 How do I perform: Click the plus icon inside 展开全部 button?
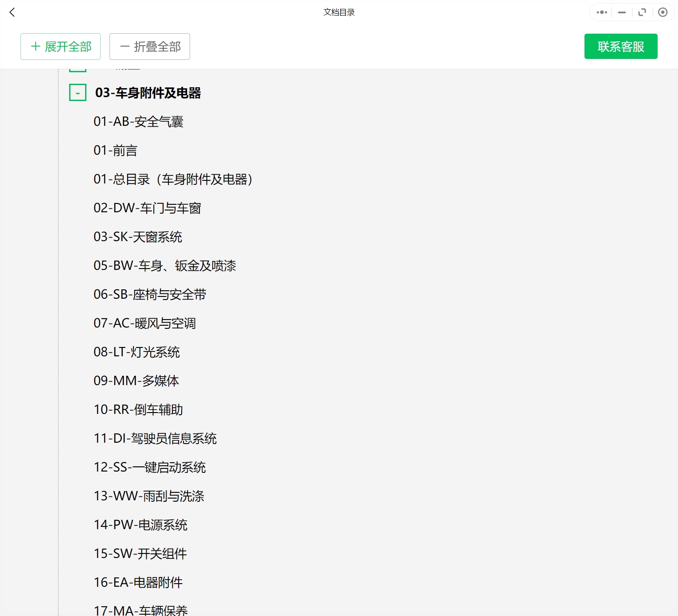(35, 46)
